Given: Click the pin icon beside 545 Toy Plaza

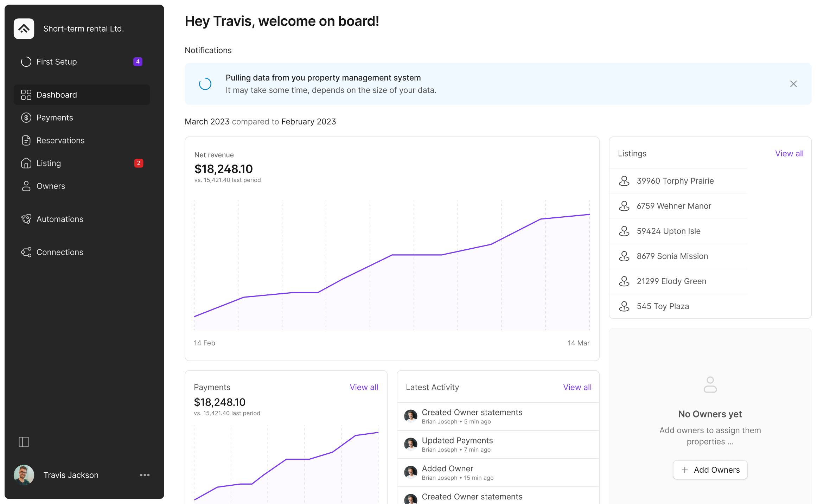Looking at the screenshot, I should pyautogui.click(x=624, y=306).
